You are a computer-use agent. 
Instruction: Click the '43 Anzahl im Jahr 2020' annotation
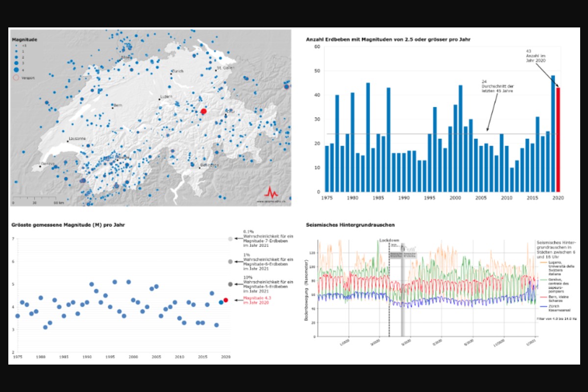point(535,55)
